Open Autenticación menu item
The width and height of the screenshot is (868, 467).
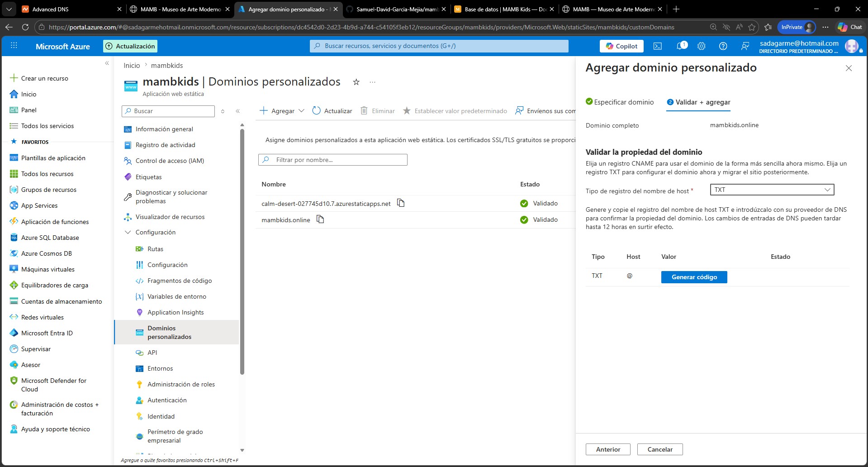(x=167, y=400)
